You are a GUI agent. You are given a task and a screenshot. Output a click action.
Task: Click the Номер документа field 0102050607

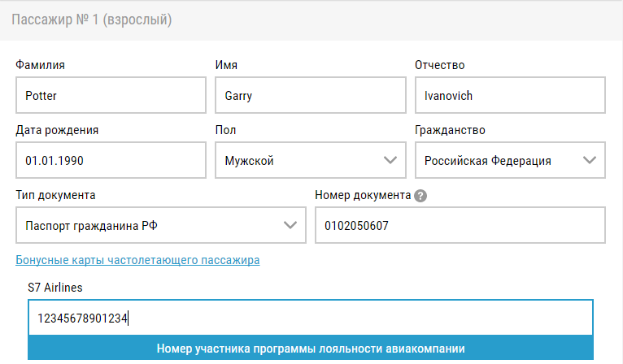click(460, 225)
